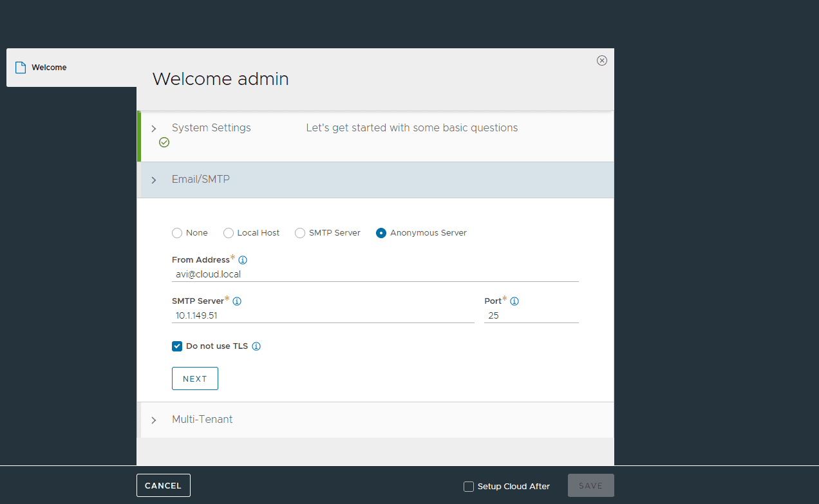This screenshot has width=819, height=504.
Task: Click the info icon next to Do not use TLS
Action: pyautogui.click(x=256, y=346)
